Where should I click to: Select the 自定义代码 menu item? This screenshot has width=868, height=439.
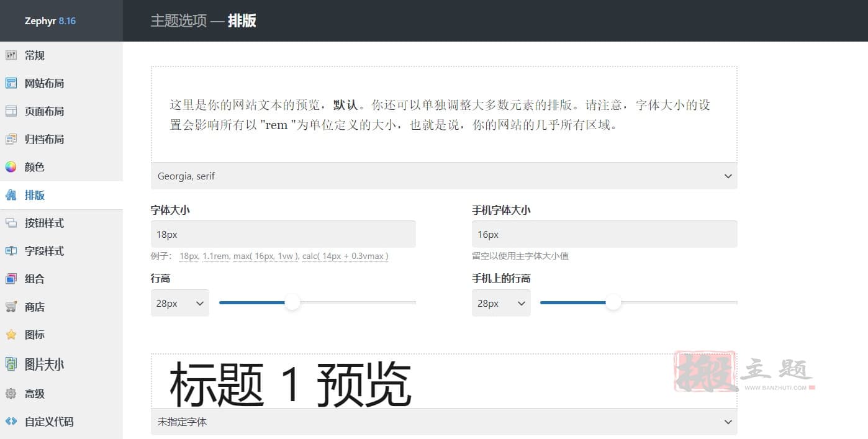pos(61,422)
